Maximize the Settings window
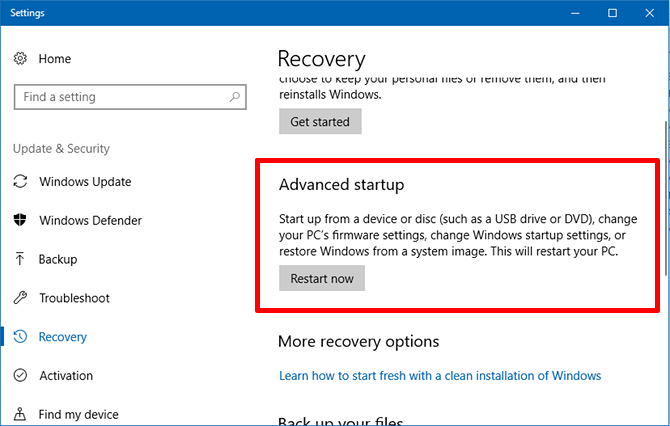This screenshot has width=670, height=426. (612, 13)
